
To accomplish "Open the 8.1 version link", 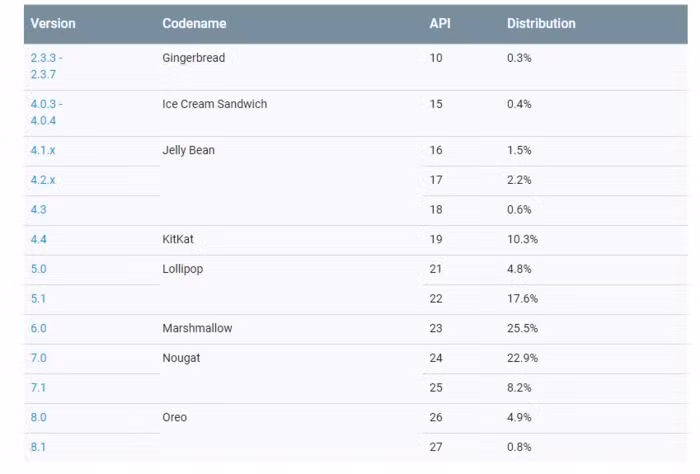I will pos(38,447).
